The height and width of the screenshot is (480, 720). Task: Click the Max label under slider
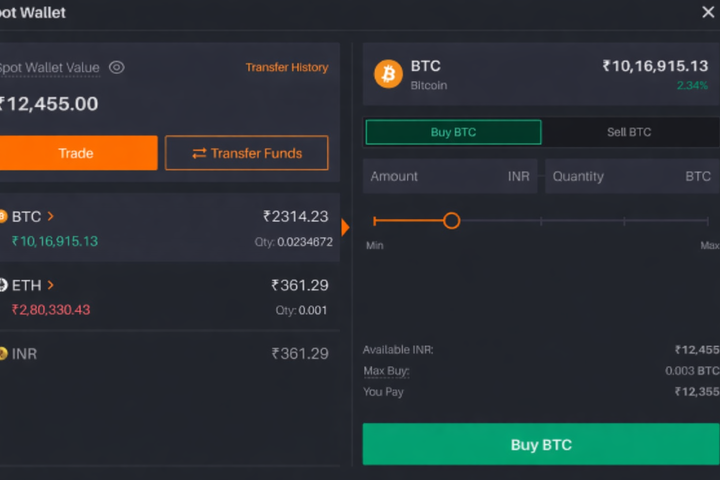[x=709, y=245]
